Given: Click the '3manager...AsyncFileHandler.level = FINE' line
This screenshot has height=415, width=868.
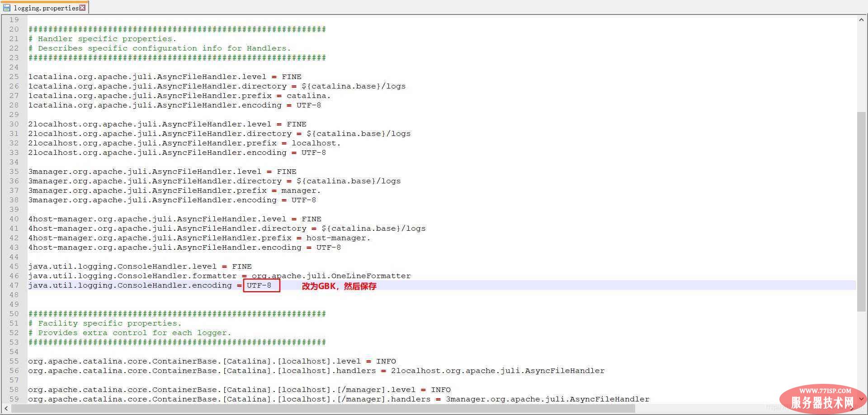Looking at the screenshot, I should click(x=162, y=172).
